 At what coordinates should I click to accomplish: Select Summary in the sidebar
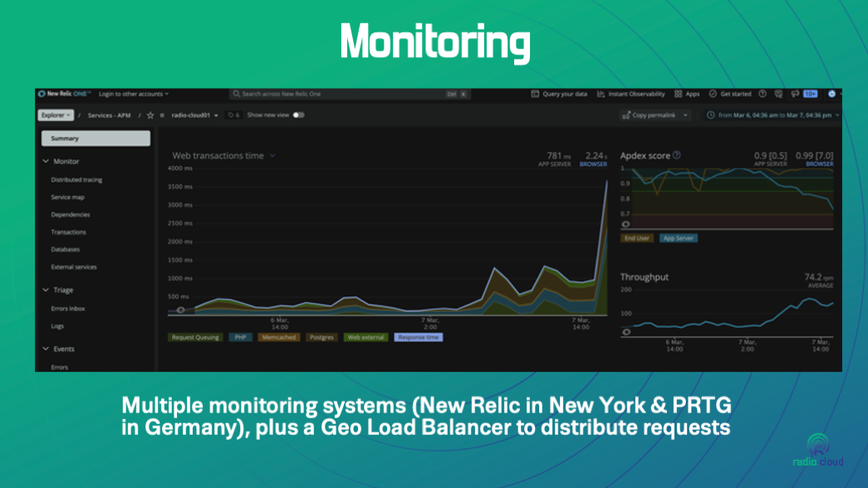pos(96,139)
